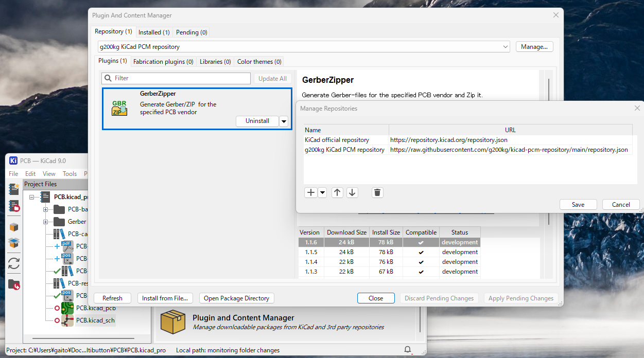Viewport: 644px width, 358px height.
Task: Select the Libraries (0) tab
Action: pos(215,61)
